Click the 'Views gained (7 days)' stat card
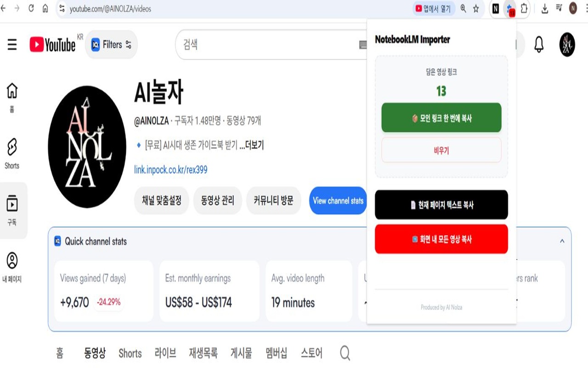 pos(104,291)
